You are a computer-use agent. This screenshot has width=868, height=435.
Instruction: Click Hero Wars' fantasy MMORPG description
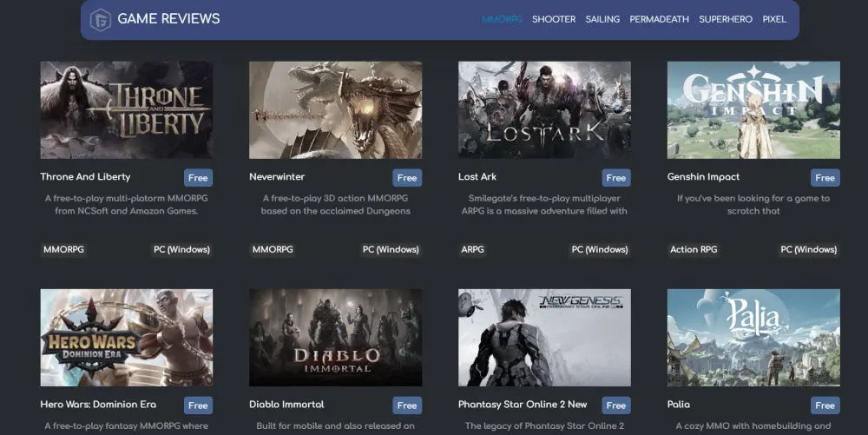tap(126, 426)
